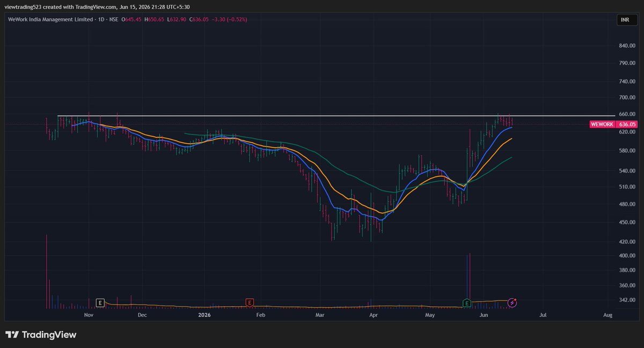Click the Jun label on time axis
The width and height of the screenshot is (644, 348).
coord(484,316)
